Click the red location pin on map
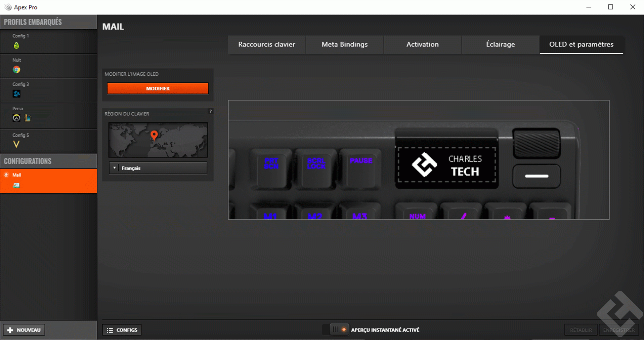This screenshot has width=644, height=340. tap(154, 135)
